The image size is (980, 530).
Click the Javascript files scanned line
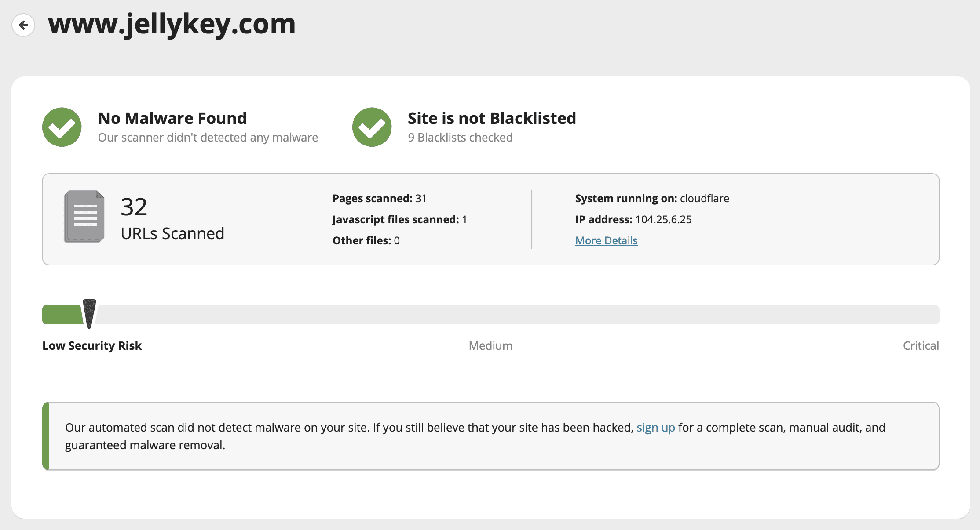[399, 219]
